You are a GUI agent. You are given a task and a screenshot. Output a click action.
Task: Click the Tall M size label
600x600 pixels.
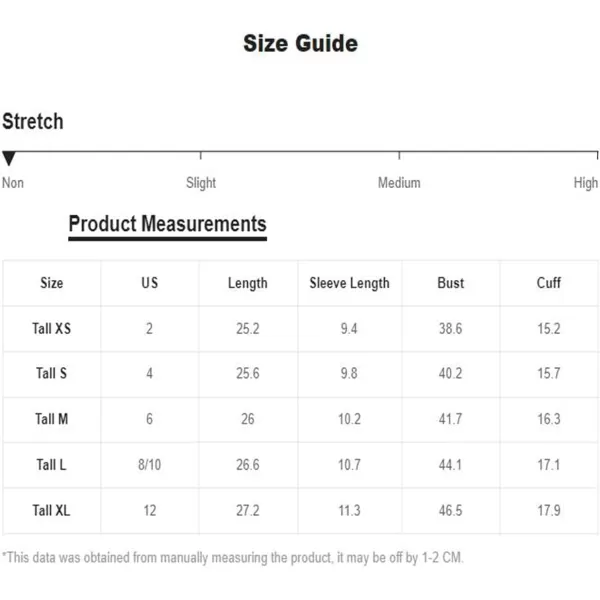[52, 419]
